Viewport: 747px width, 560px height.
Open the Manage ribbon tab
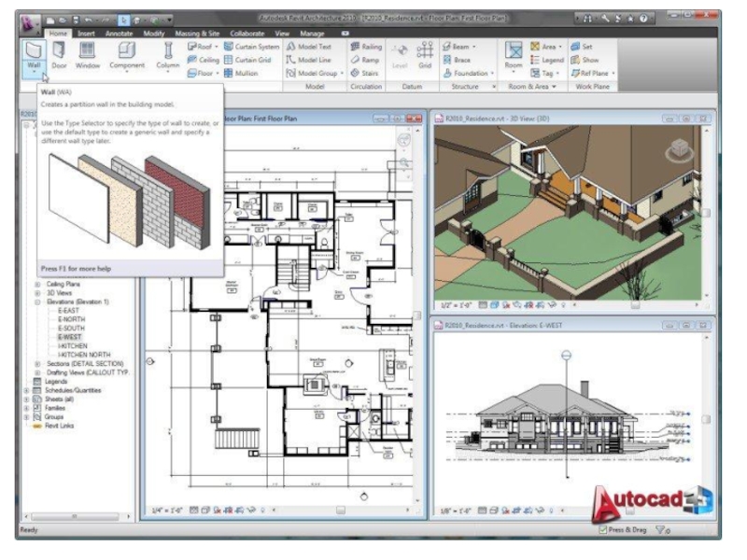pyautogui.click(x=312, y=34)
